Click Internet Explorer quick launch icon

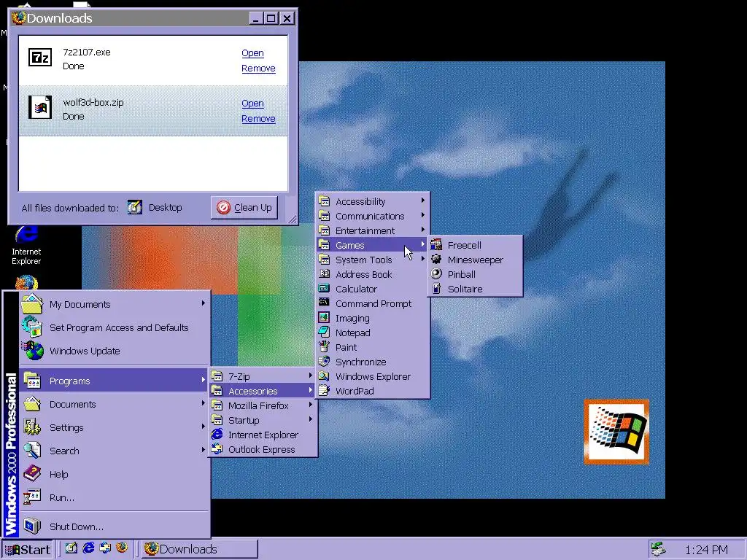click(x=88, y=548)
